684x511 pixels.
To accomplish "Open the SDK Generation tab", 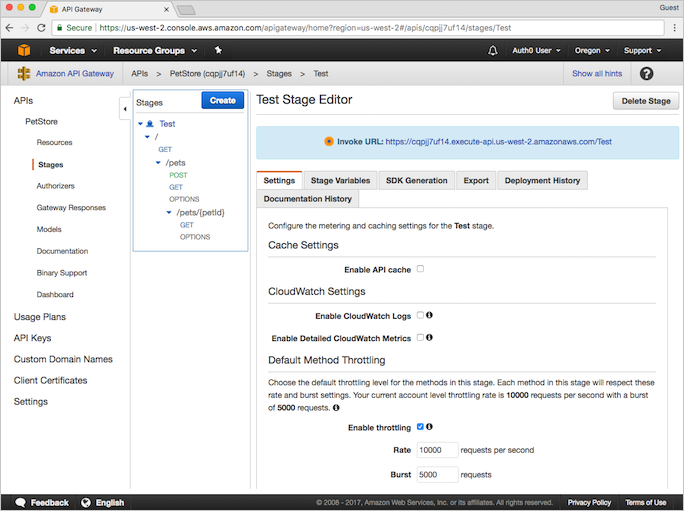I will click(417, 180).
